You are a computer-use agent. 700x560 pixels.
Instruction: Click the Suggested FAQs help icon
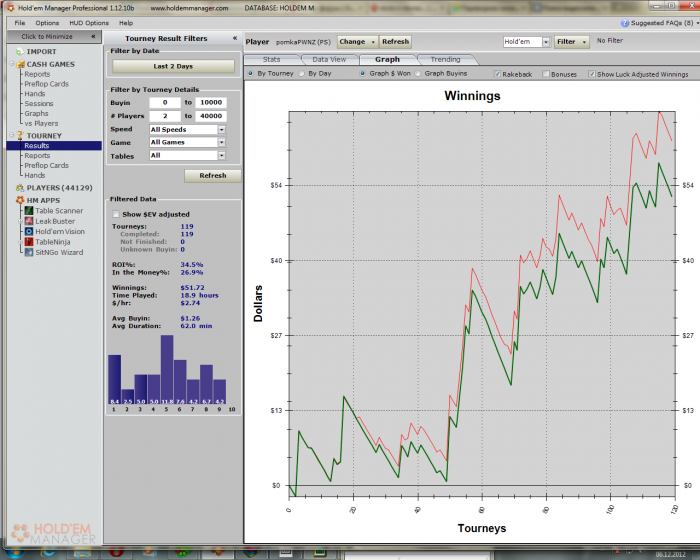pyautogui.click(x=625, y=23)
